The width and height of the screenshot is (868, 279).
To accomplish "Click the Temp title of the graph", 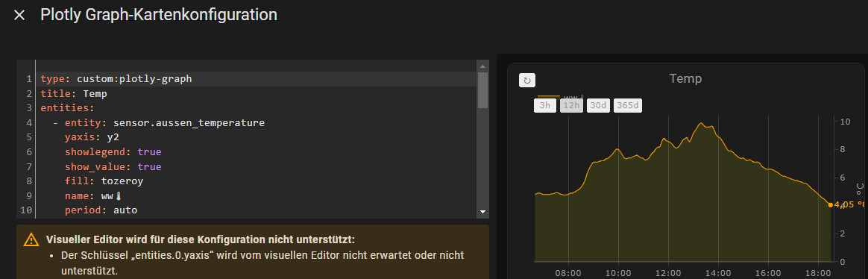I will coord(685,78).
